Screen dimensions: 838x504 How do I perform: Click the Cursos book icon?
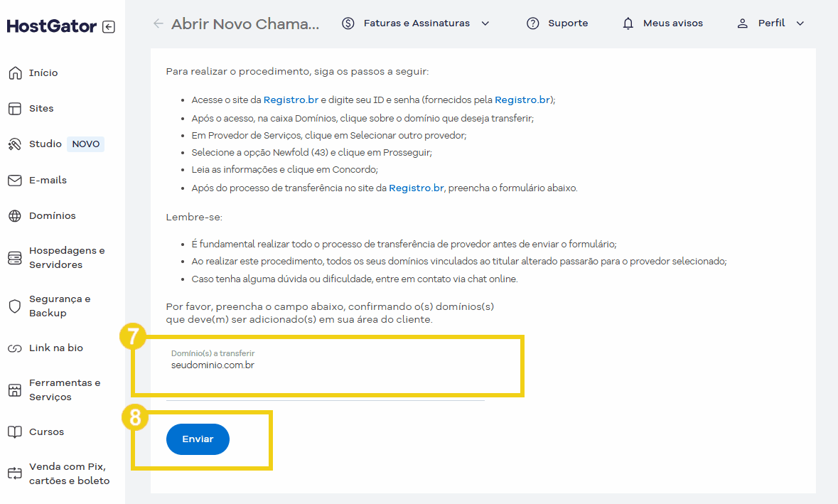[x=15, y=431]
